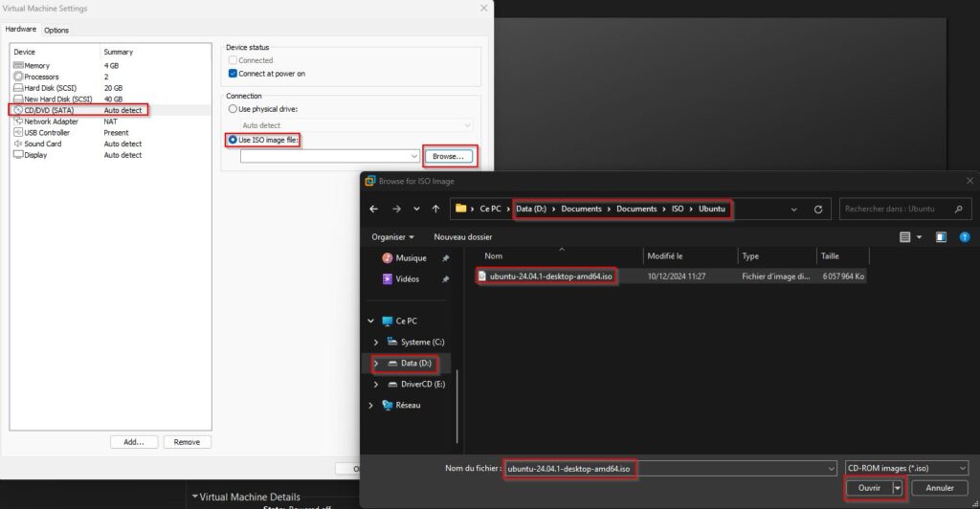Select Data (D:) in navigation pane
The height and width of the screenshot is (509, 980).
click(x=410, y=364)
